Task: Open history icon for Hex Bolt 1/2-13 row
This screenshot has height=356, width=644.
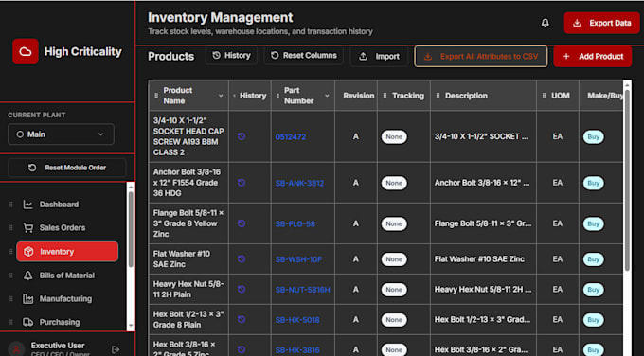Action: pos(241,319)
